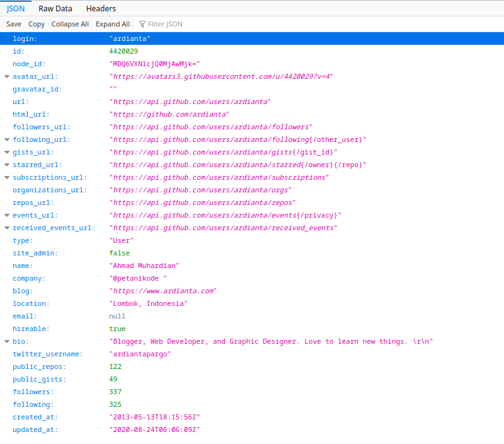This screenshot has height=444, width=504.
Task: Collapse the received_events_url entry
Action: (x=6, y=228)
